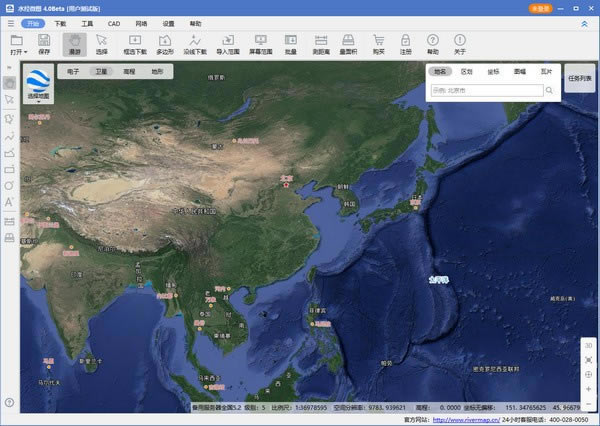Viewport: 600px width, 426px height.
Task: Activate the 测距离 distance measuring tool
Action: (x=321, y=43)
